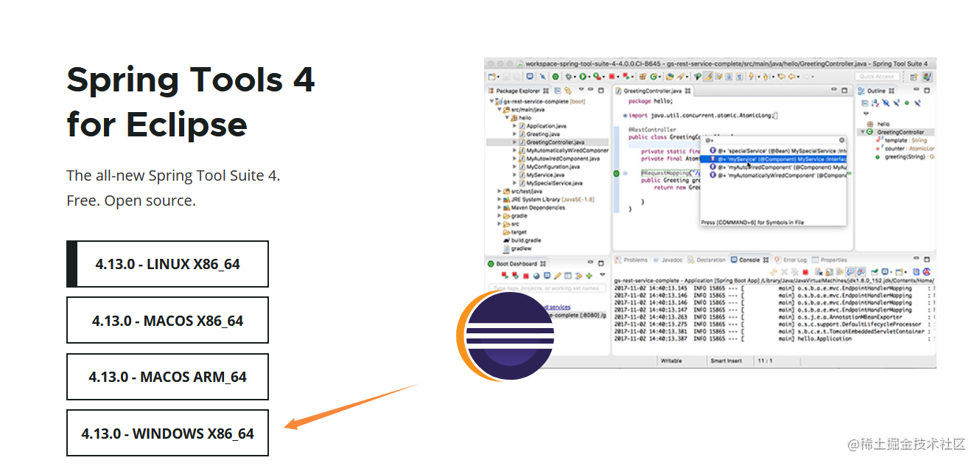
Task: Select the counter field in Outline
Action: pyautogui.click(x=905, y=148)
